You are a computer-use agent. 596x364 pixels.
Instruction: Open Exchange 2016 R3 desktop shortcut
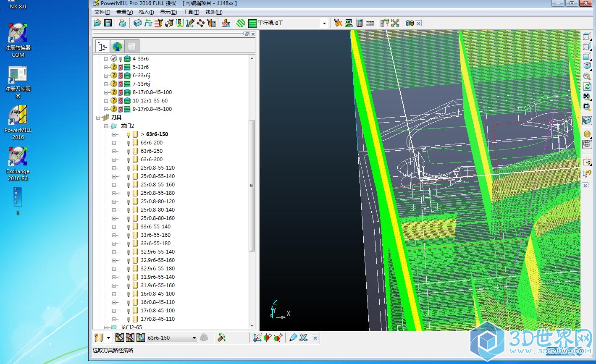tap(18, 164)
